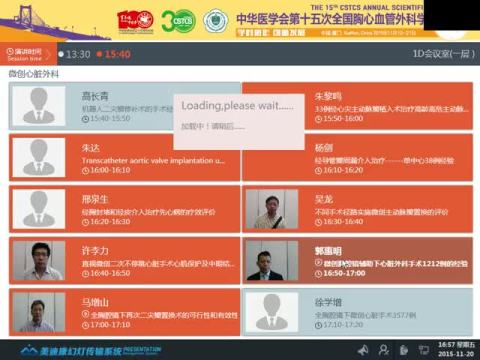Click the green 30 CSTCS logo
480x360 pixels.
click(178, 21)
